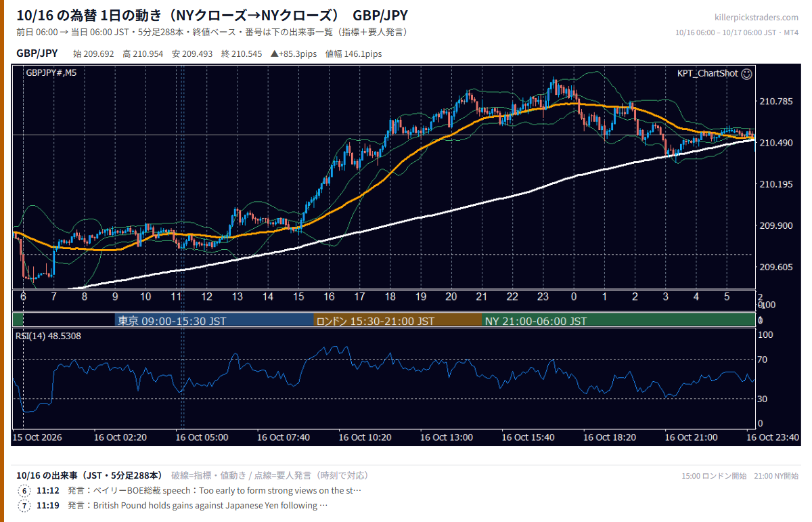Click the 16 Oct 21:00 time label
Screen dimensions: 812x522
(692, 437)
